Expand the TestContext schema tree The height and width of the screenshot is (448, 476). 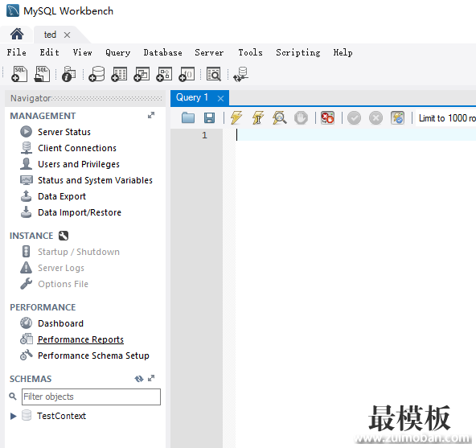(13, 416)
